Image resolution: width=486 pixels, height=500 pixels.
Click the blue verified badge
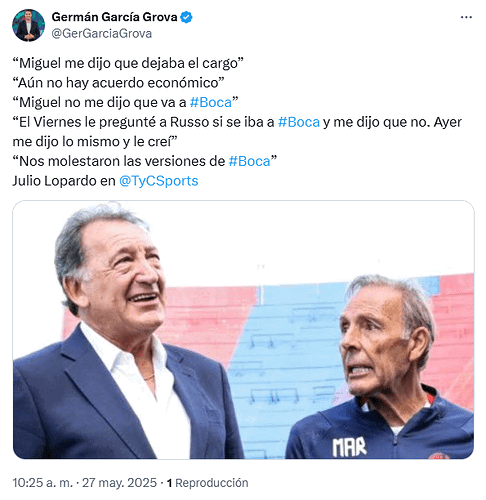click(x=186, y=17)
